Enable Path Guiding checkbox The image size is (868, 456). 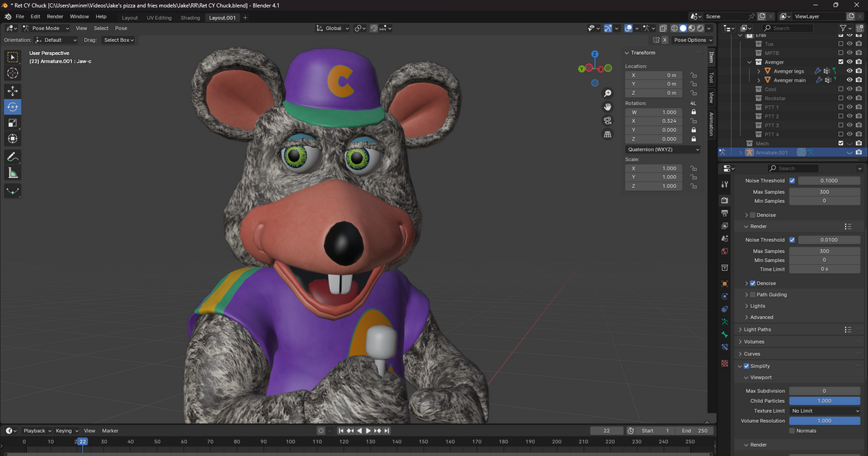[x=752, y=294]
